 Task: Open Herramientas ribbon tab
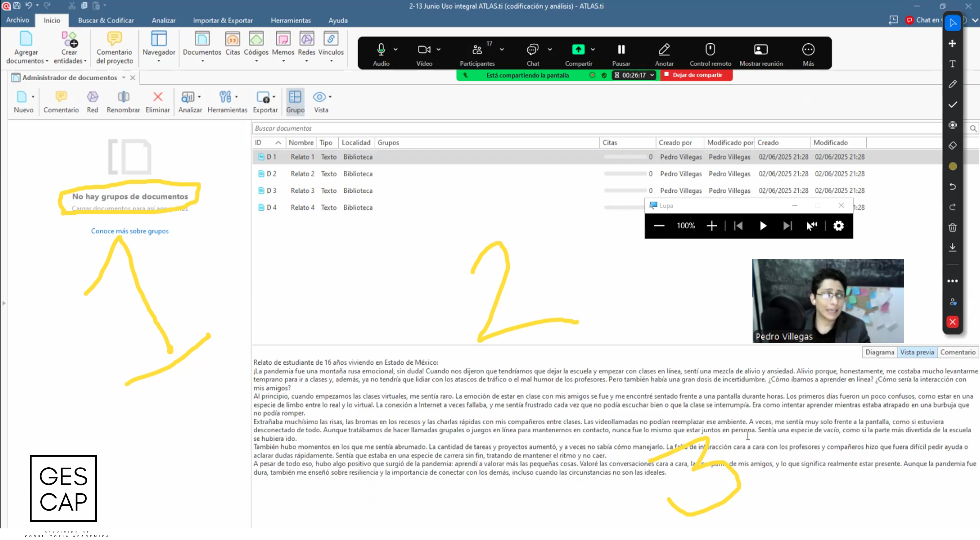point(291,20)
